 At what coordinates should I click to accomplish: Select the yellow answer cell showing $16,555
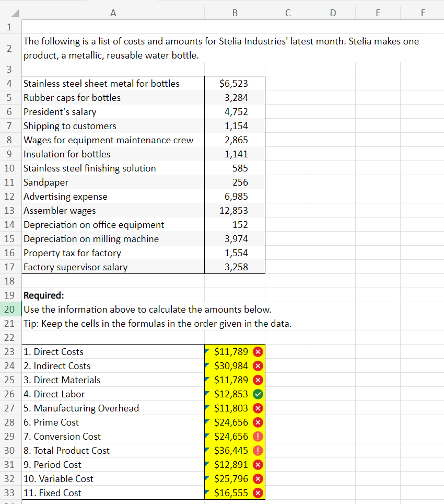235,492
